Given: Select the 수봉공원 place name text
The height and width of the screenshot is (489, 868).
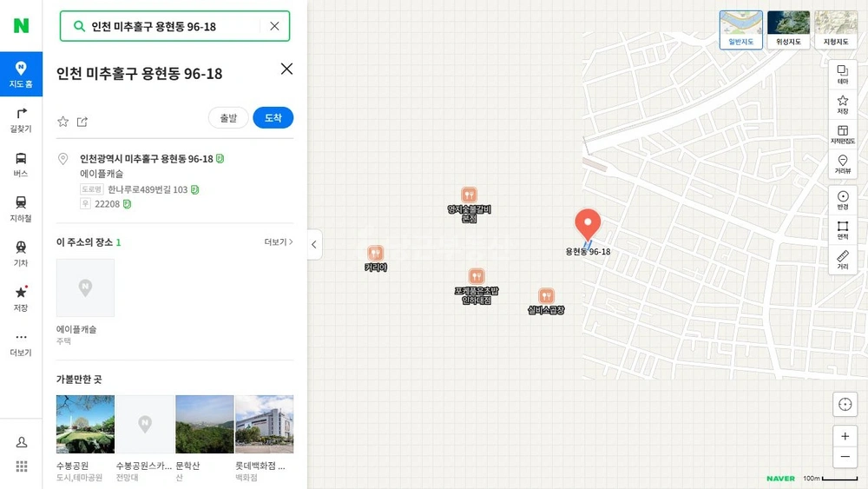Looking at the screenshot, I should point(73,466).
